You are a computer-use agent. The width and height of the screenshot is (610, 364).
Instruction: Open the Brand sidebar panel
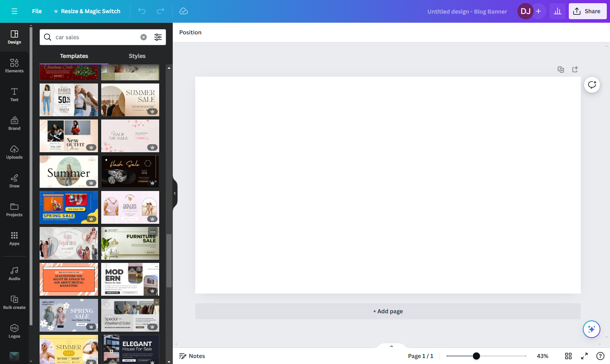[14, 123]
